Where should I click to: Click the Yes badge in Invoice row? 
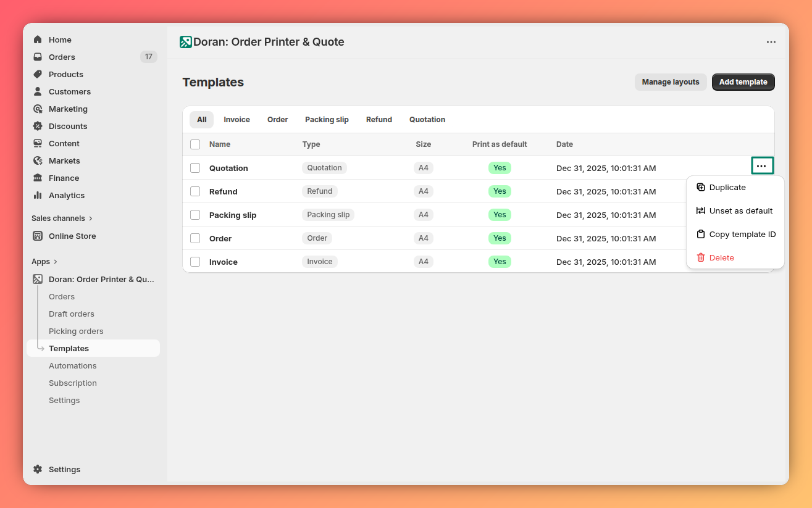[x=500, y=262]
